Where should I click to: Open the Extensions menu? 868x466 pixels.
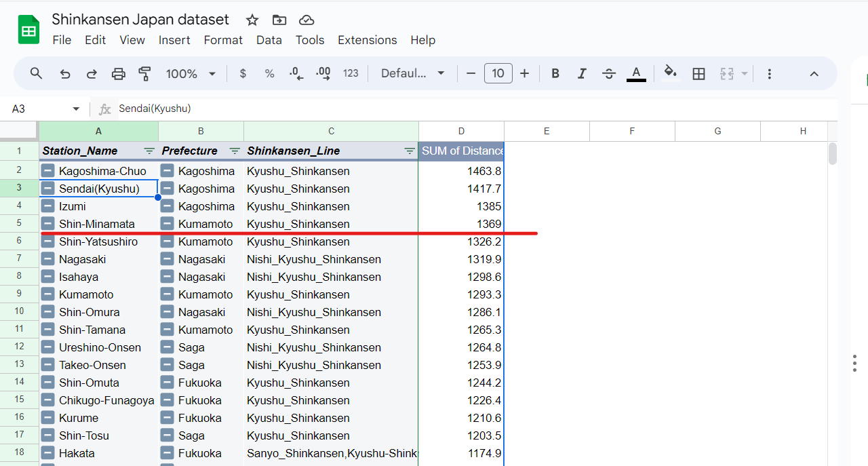pyautogui.click(x=367, y=40)
